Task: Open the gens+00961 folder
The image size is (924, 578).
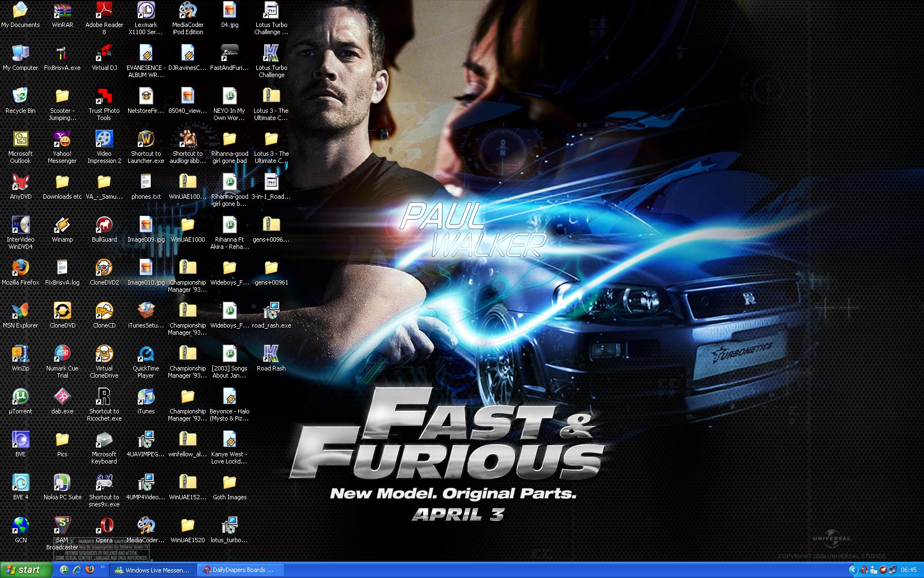Action: (x=271, y=273)
